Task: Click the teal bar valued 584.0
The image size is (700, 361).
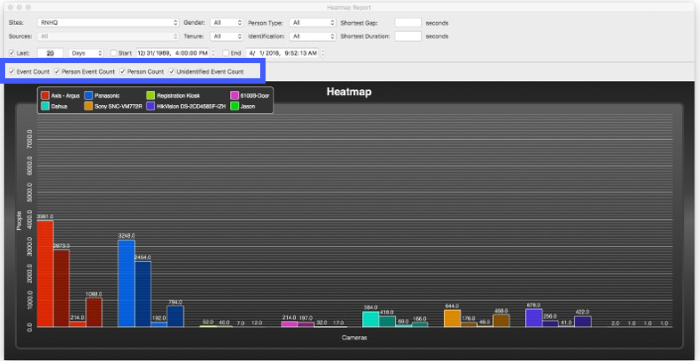Action: [x=371, y=319]
